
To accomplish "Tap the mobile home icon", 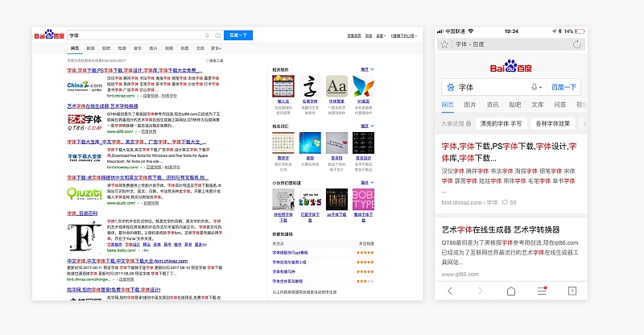I will (511, 291).
